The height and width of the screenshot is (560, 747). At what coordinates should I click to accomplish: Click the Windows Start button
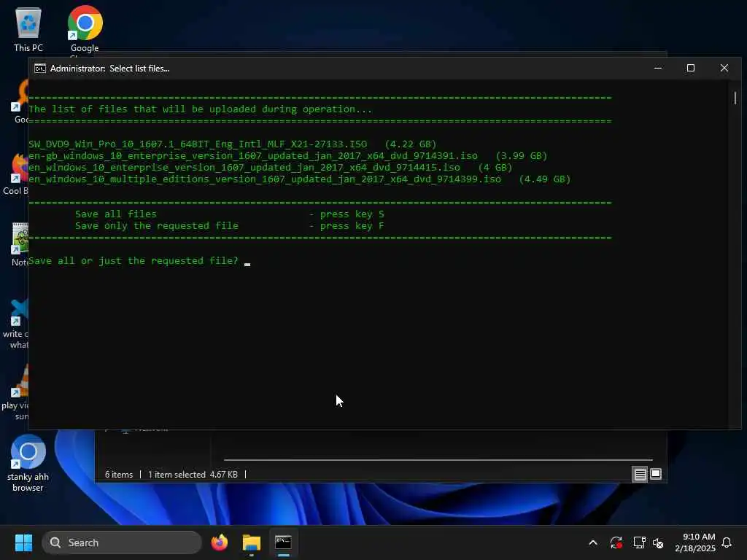(23, 542)
